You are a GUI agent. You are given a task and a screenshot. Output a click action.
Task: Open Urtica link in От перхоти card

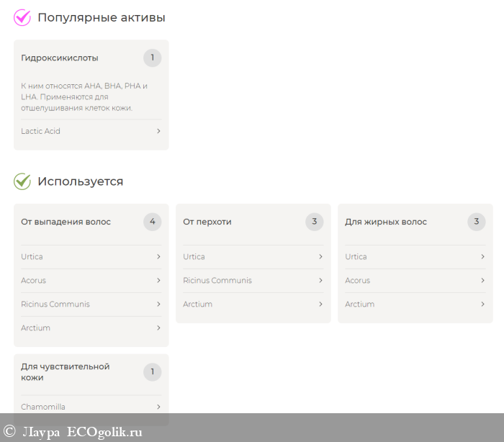pos(194,257)
